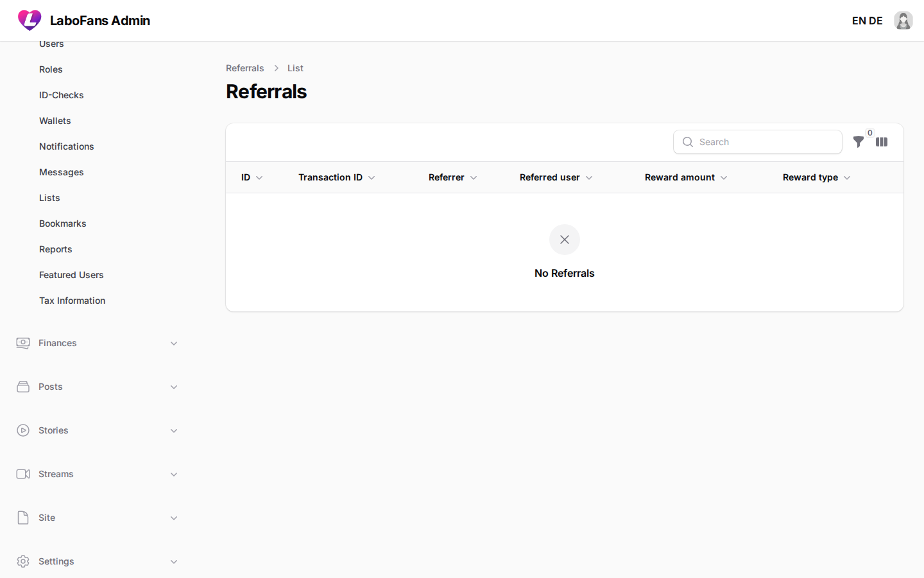Switch language to EN
Screen dimensions: 924x578
coord(859,21)
